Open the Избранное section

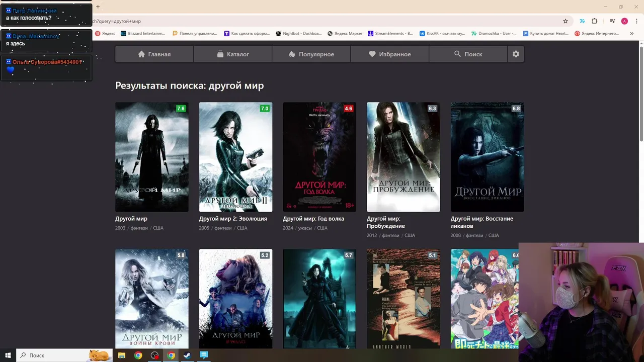click(390, 54)
